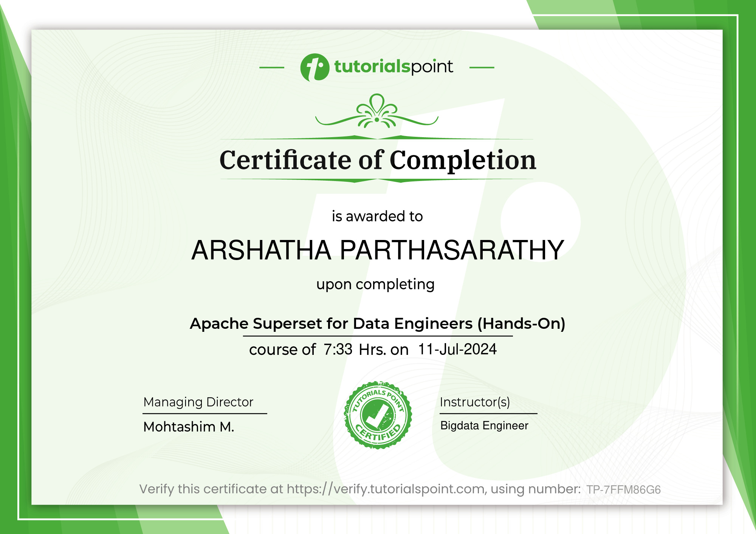Screen dimensions: 756x534
Task: Click the green dash right of the logo
Action: coord(482,68)
